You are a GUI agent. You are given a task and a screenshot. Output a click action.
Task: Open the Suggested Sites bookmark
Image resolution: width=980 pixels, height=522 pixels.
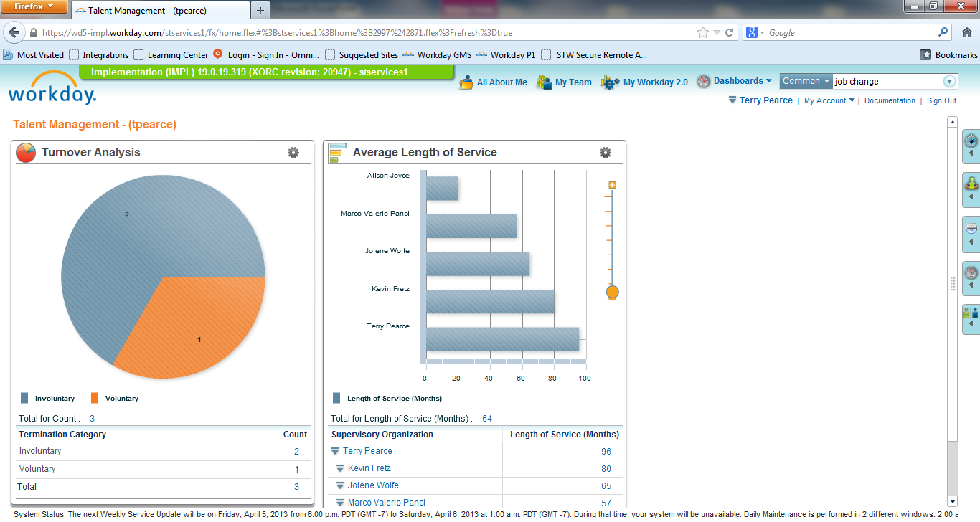(x=362, y=54)
